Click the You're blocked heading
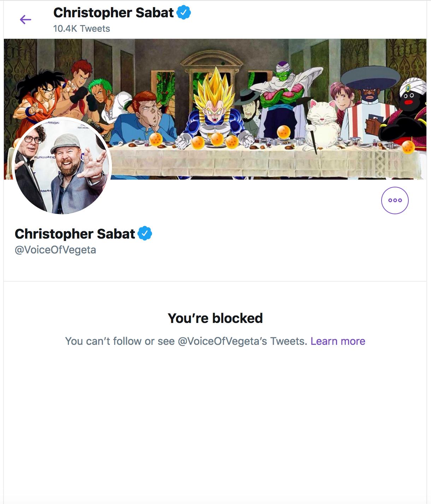 pyautogui.click(x=215, y=318)
